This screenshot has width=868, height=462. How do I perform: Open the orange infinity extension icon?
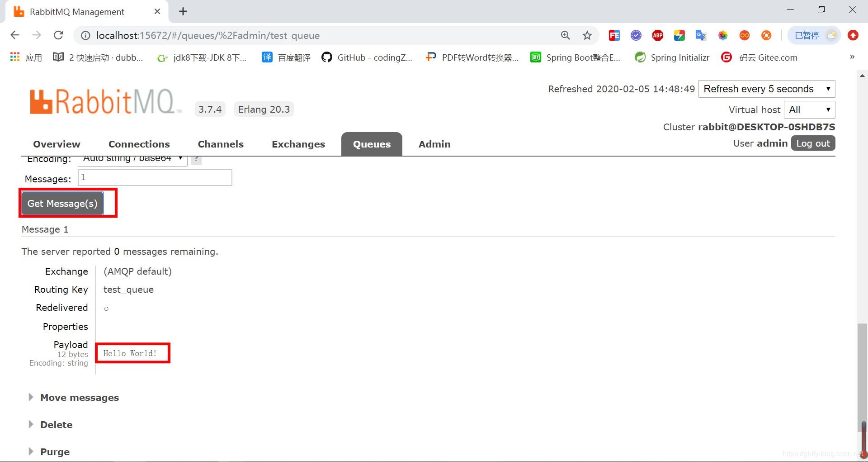[x=744, y=35]
